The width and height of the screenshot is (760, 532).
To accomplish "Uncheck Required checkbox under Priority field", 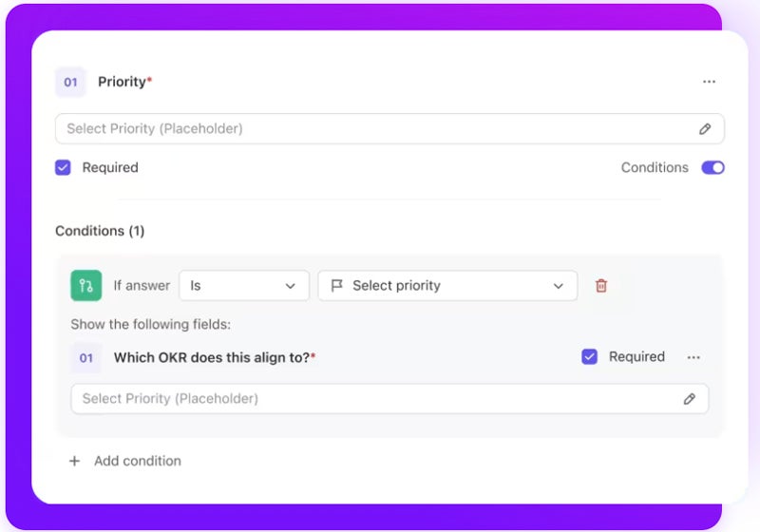I will tap(63, 167).
